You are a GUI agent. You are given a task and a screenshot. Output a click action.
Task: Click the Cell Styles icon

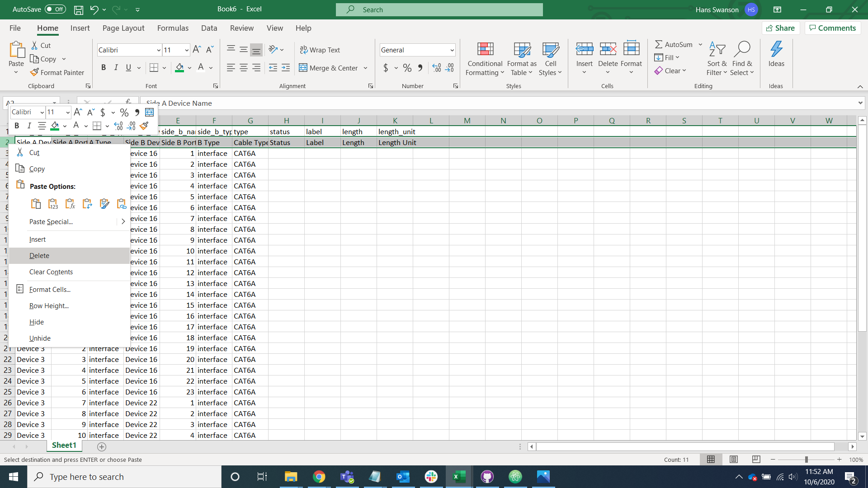tap(550, 49)
